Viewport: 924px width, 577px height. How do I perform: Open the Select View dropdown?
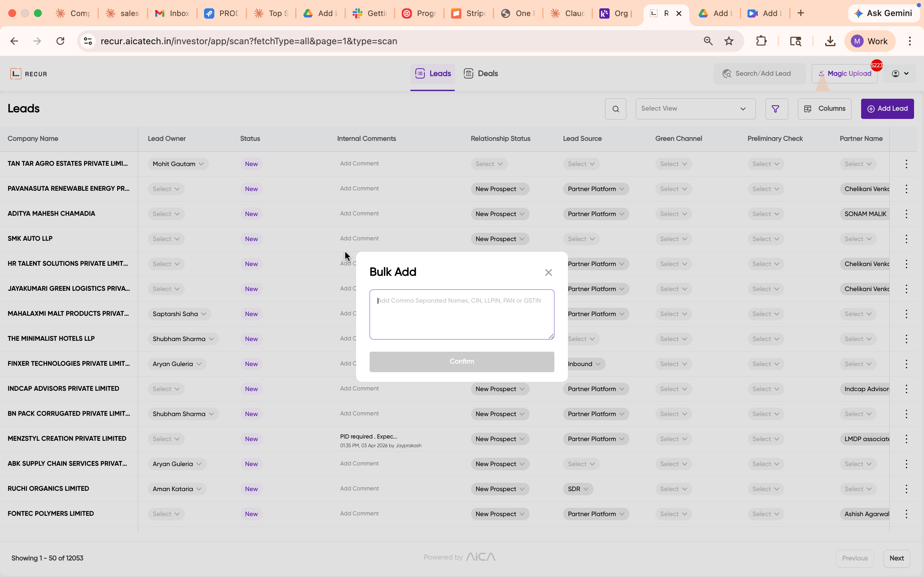[x=695, y=109]
